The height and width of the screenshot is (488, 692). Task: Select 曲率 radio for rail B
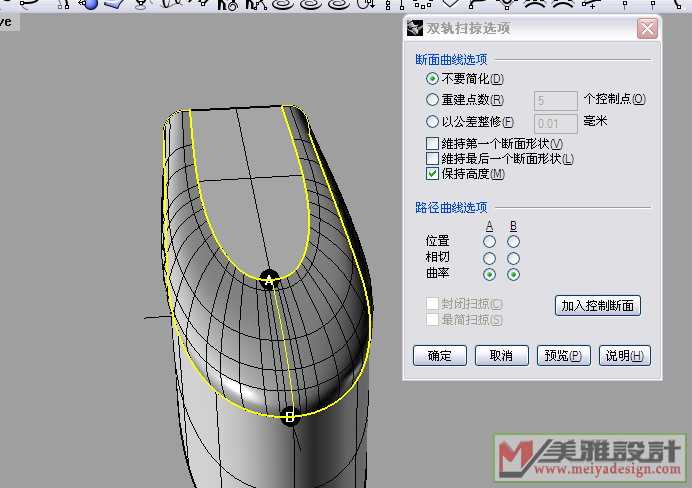click(513, 275)
